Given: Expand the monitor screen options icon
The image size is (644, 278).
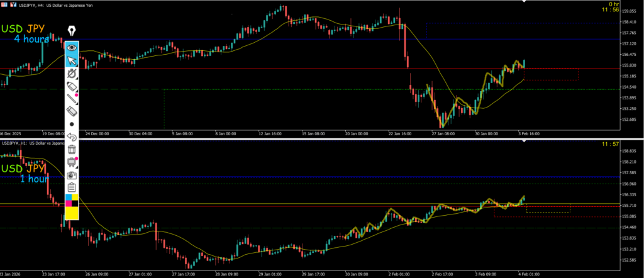Looking at the screenshot, I should 72,162.
